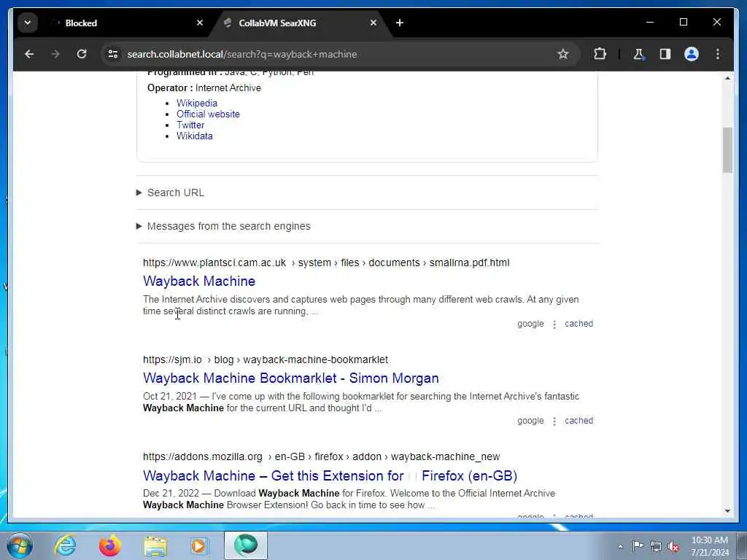Image resolution: width=747 pixels, height=560 pixels.
Task: Launch Internet Explorer from taskbar
Action: [x=65, y=545]
